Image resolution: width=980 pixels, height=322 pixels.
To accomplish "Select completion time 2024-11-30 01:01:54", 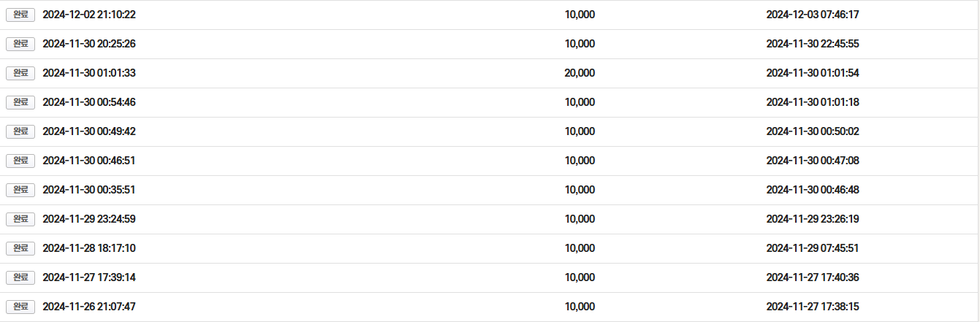I will coord(813,73).
